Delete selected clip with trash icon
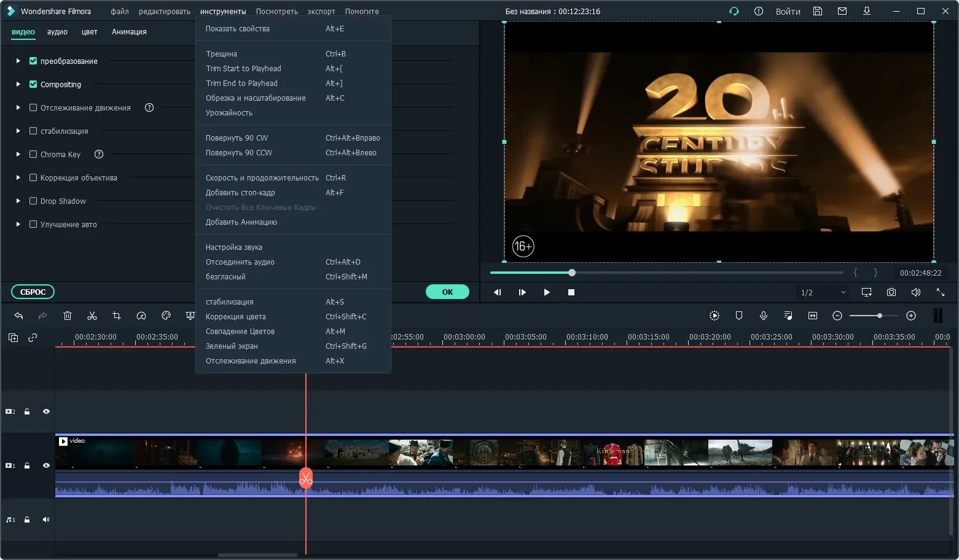The image size is (959, 560). [x=68, y=316]
